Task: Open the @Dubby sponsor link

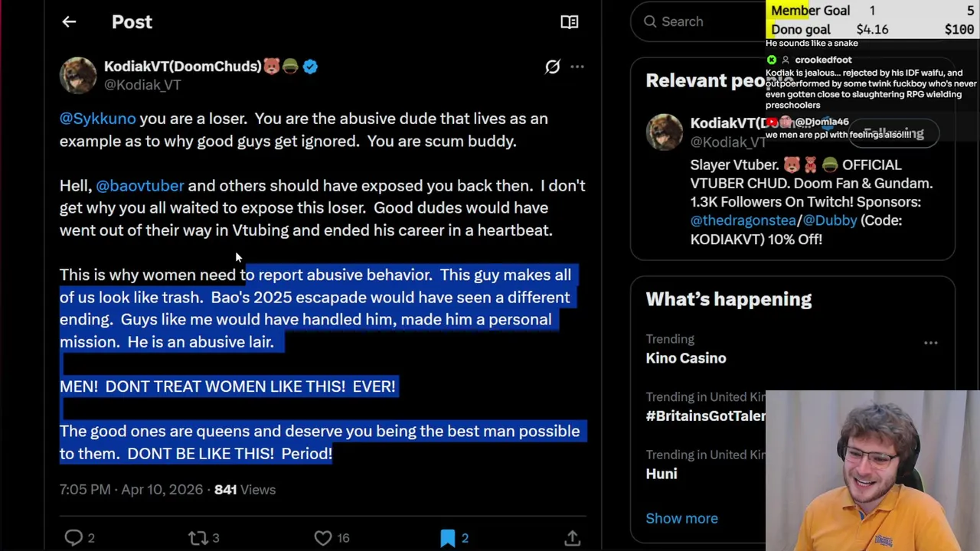Action: pyautogui.click(x=829, y=220)
